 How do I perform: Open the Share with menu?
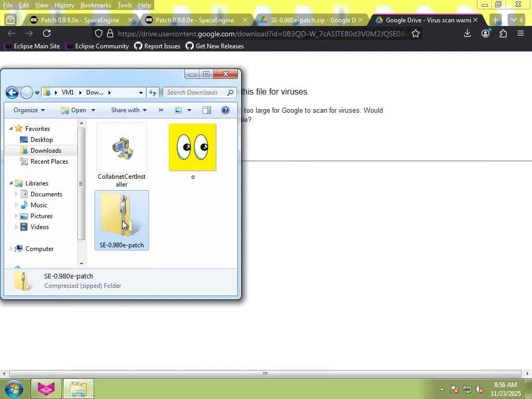click(129, 110)
